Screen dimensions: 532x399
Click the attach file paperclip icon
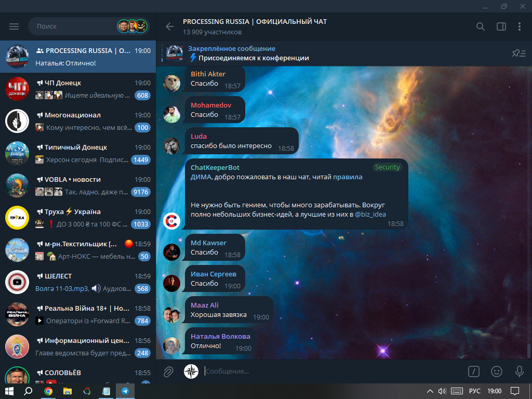tap(168, 372)
